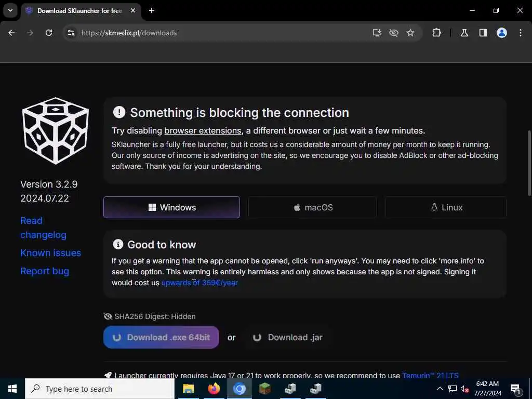View site information icon in address bar
532x399 pixels.
pyautogui.click(x=71, y=33)
